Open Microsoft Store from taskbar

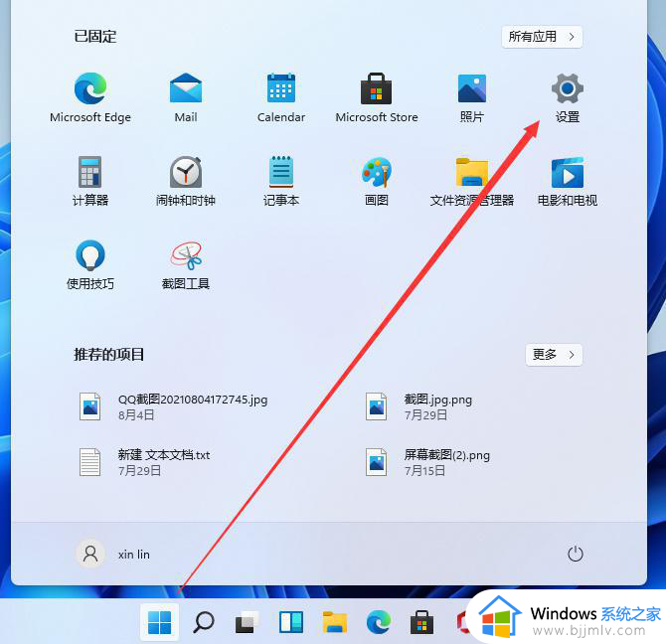point(421,622)
